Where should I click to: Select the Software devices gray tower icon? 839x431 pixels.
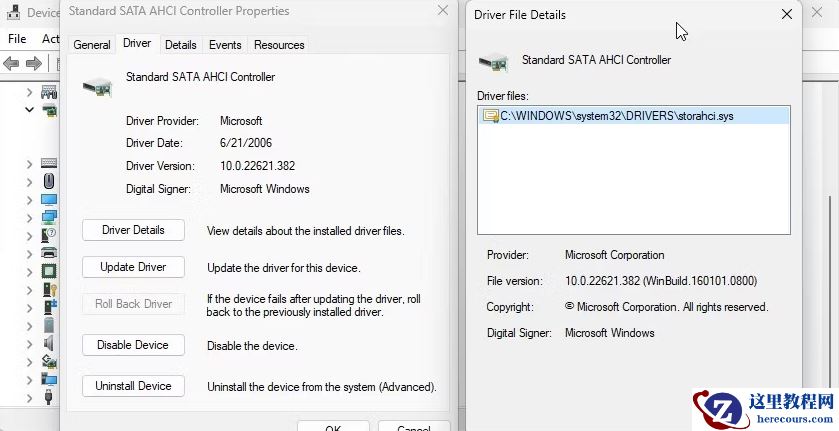(x=49, y=326)
